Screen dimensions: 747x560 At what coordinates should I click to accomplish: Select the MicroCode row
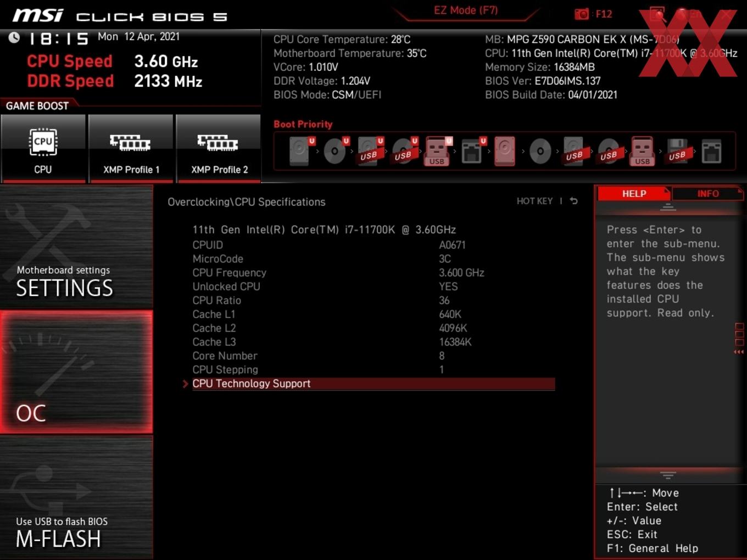(373, 259)
